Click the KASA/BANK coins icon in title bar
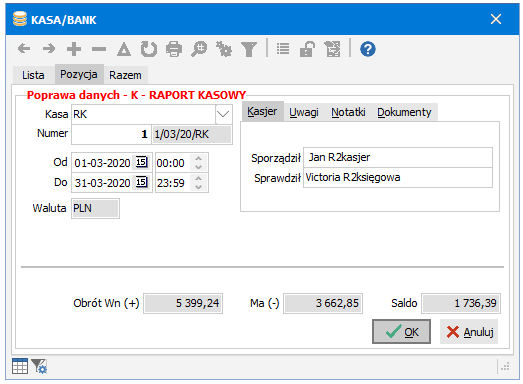The image size is (523, 384). coord(20,19)
